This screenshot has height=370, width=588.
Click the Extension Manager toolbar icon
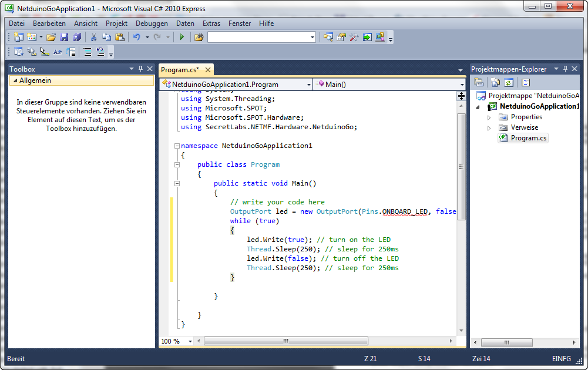tap(380, 37)
